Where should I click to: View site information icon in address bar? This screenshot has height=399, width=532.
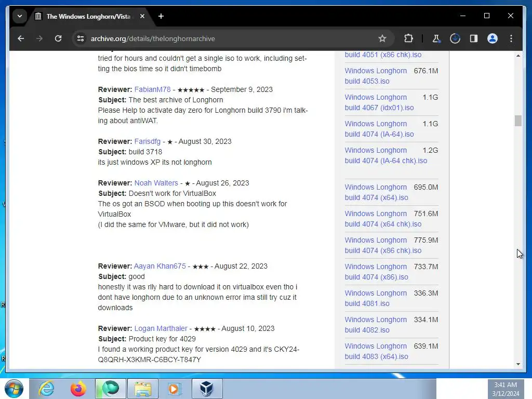(x=81, y=38)
